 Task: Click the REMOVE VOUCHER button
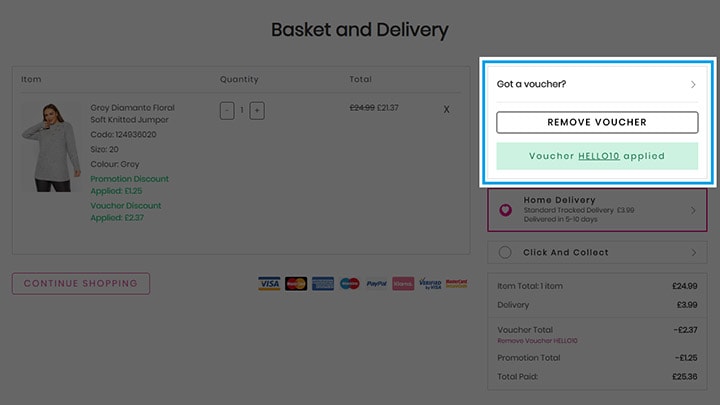coord(597,122)
